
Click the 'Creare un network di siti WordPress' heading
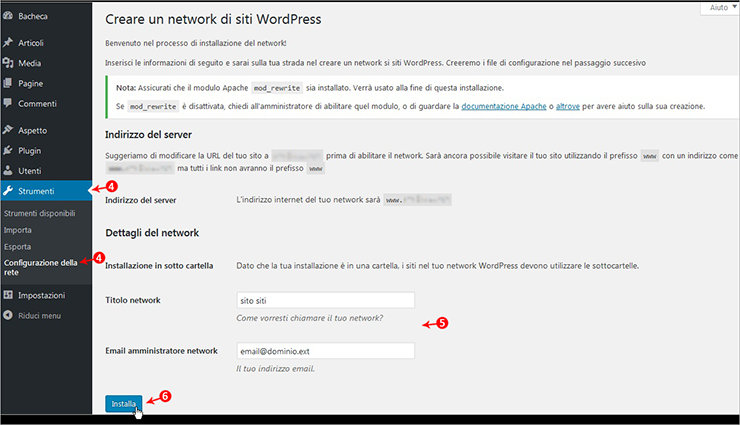213,19
